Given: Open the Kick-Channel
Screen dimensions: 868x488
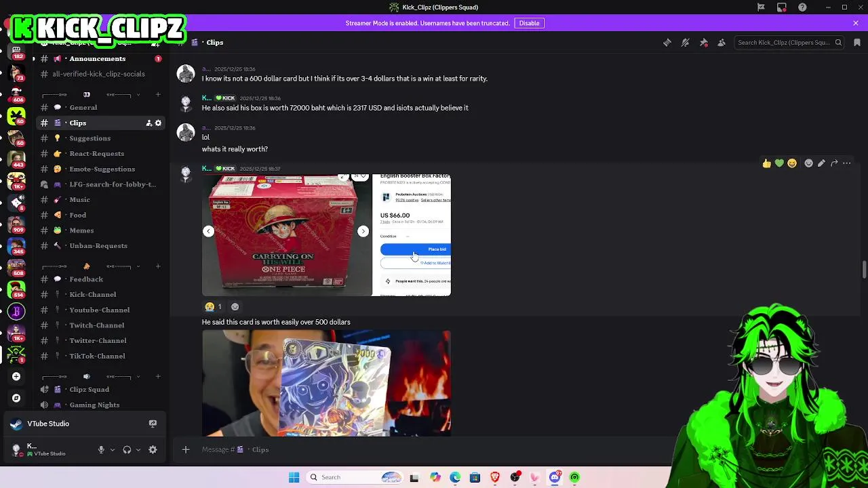Looking at the screenshot, I should point(92,295).
